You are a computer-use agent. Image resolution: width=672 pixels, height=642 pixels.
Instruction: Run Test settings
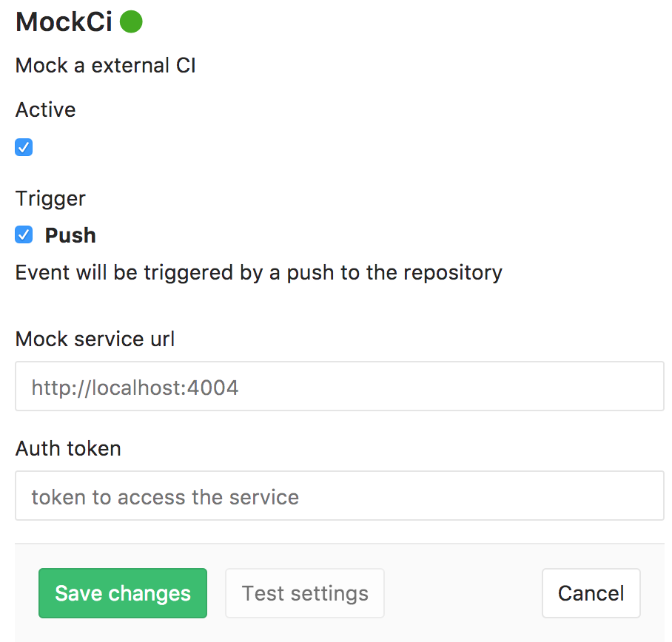305,593
